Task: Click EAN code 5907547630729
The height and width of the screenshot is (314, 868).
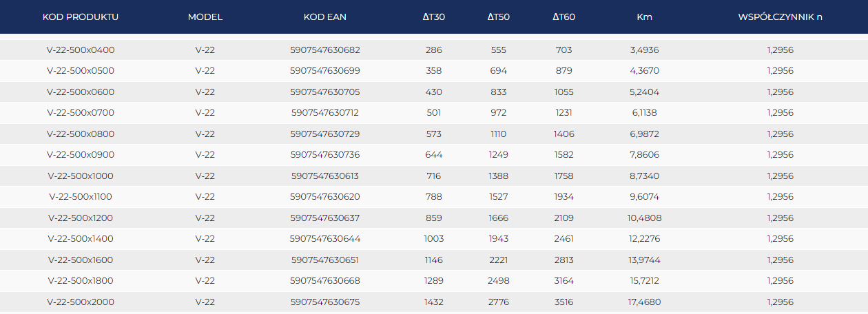Action: [x=325, y=134]
